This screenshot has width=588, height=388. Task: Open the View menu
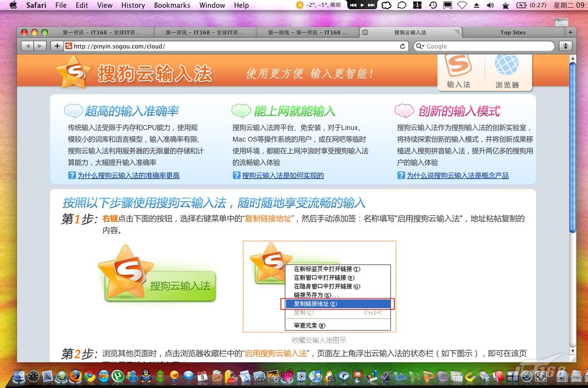pyautogui.click(x=105, y=5)
